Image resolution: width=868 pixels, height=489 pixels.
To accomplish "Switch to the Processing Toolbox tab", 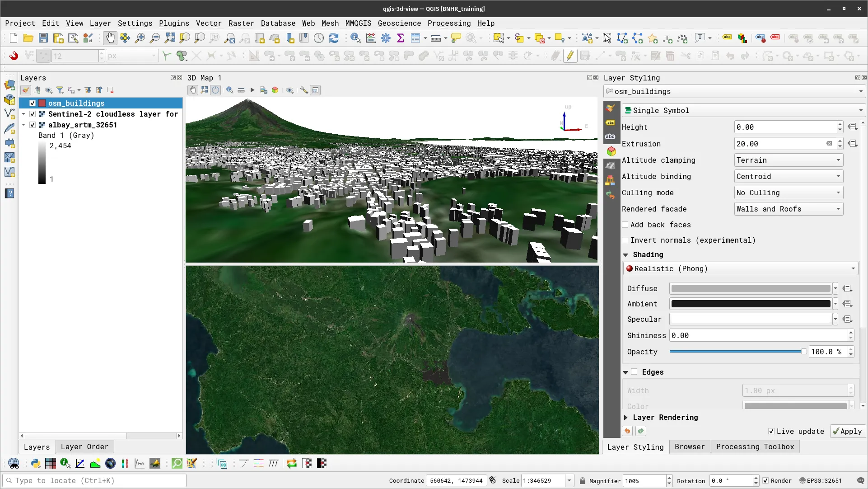I will pyautogui.click(x=755, y=447).
